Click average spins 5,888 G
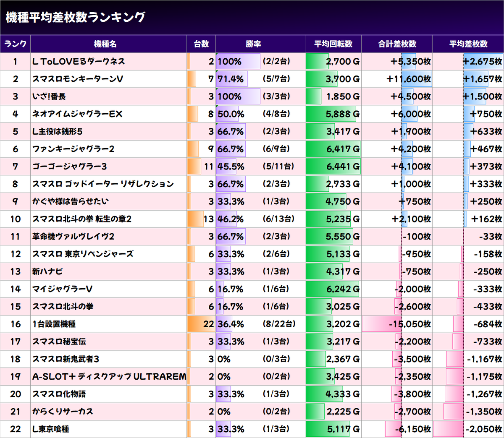This screenshot has width=504, height=438. pos(343,114)
